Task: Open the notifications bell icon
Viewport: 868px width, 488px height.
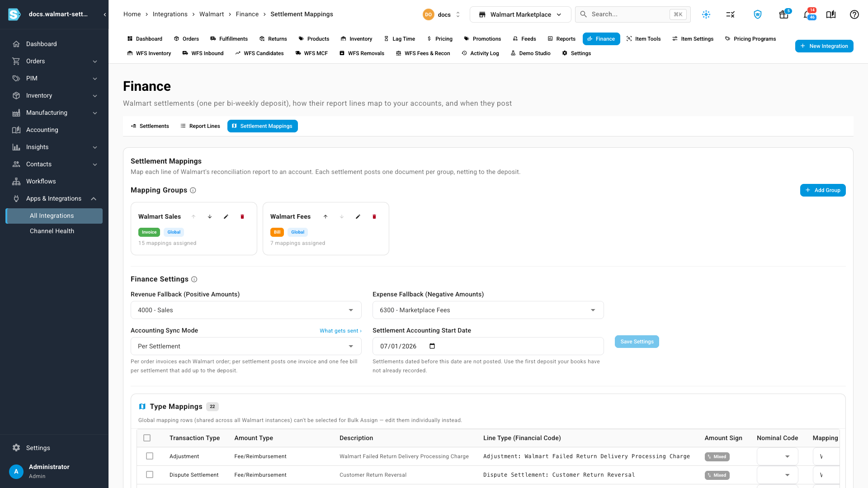Action: tap(807, 14)
